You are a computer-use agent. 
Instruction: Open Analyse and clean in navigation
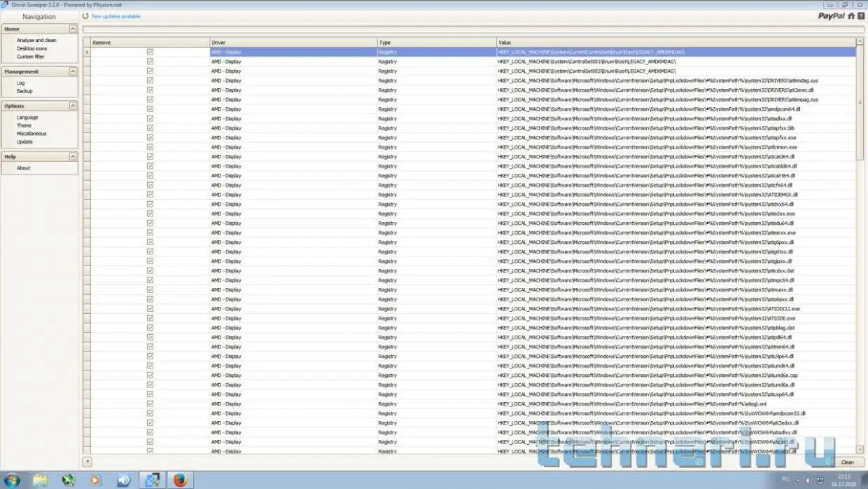tap(36, 41)
